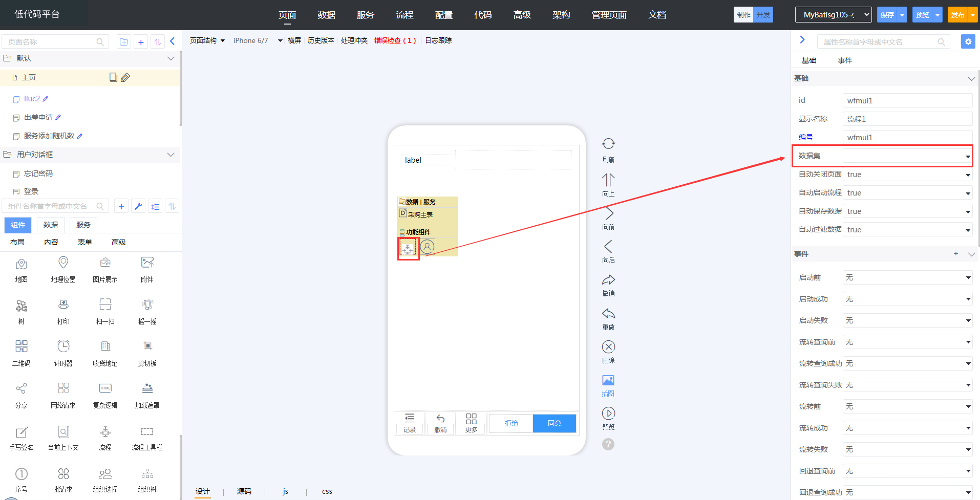Select the QR code (二维码) component
Viewport: 980px width, 500px height.
click(22, 346)
